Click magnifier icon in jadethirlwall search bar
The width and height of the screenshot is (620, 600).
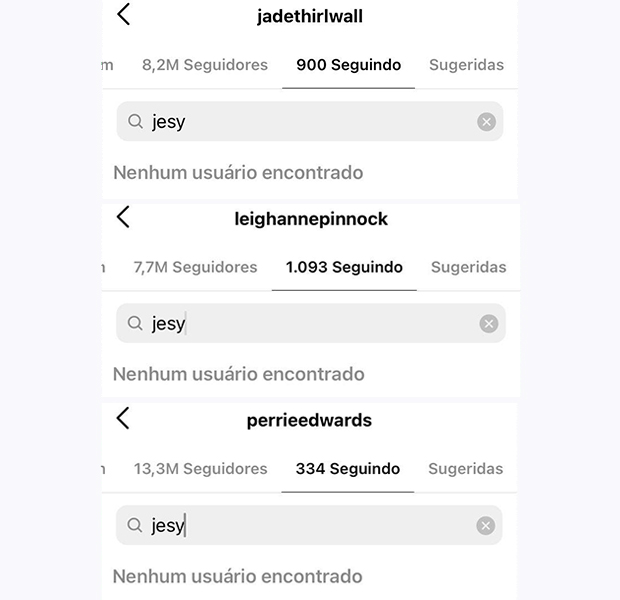click(x=135, y=121)
